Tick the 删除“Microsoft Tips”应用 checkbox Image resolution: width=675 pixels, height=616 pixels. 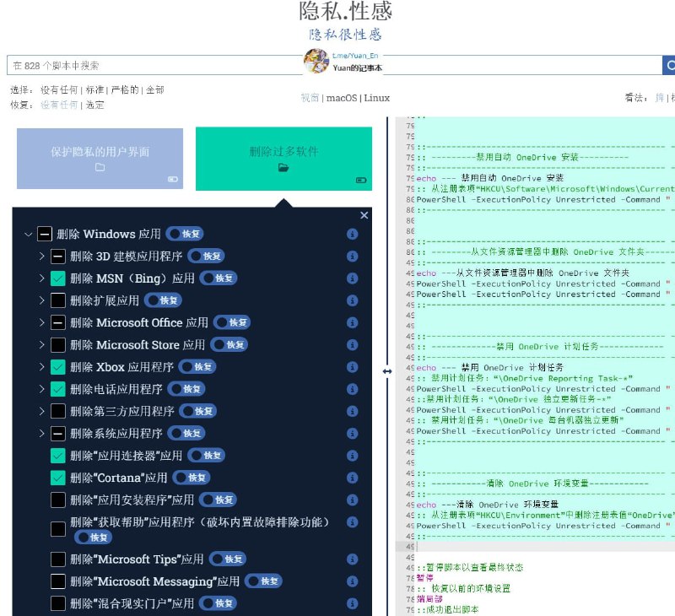click(58, 559)
